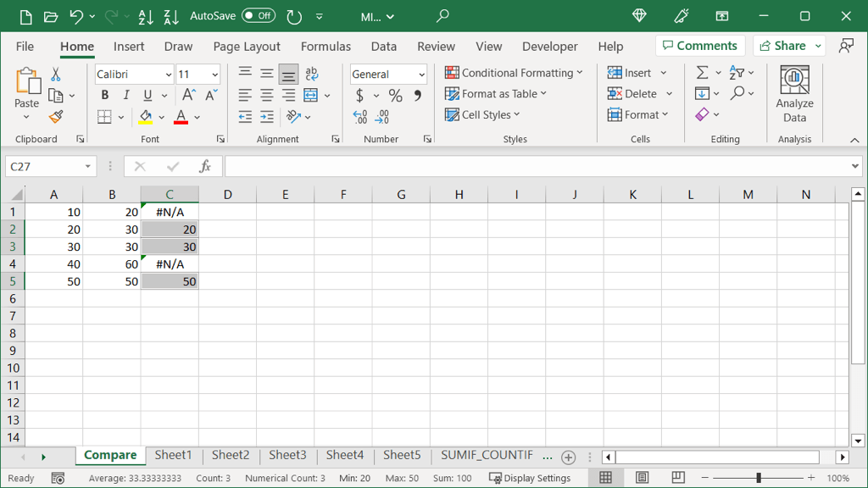Open the font size 11 dropdown
868x488 pixels.
(x=214, y=75)
